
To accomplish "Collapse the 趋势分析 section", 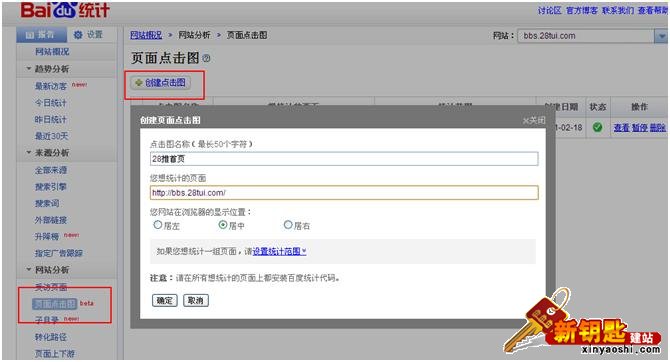I will 29,68.
